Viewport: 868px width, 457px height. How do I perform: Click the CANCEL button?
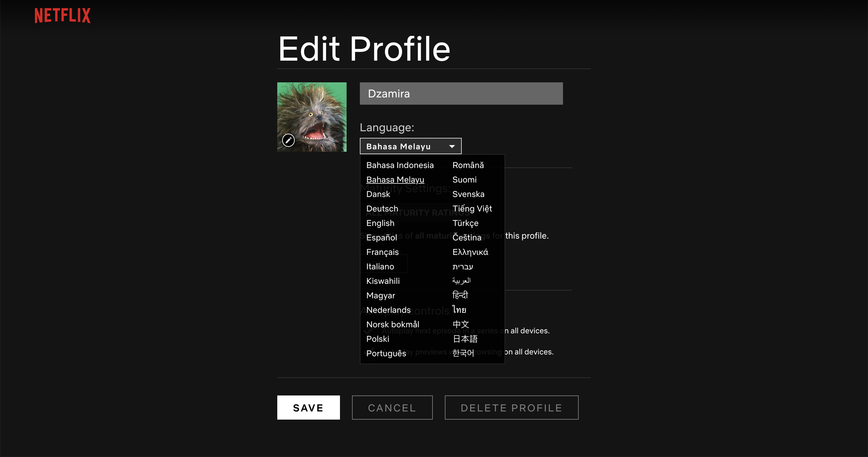coord(392,408)
